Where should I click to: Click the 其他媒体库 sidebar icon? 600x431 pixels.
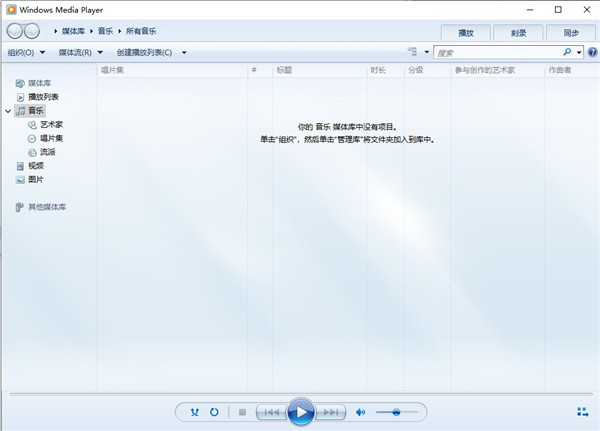pyautogui.click(x=20, y=207)
